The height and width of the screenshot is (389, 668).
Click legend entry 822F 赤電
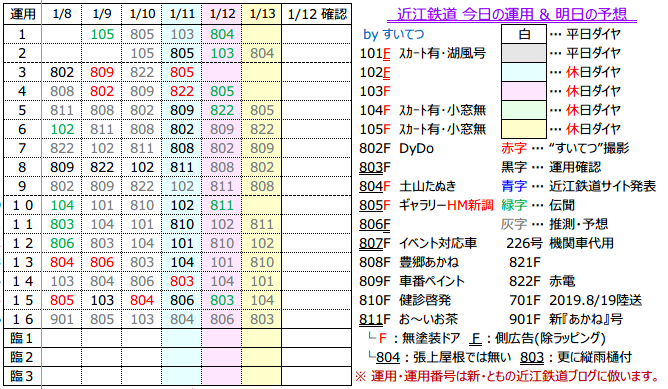542,281
